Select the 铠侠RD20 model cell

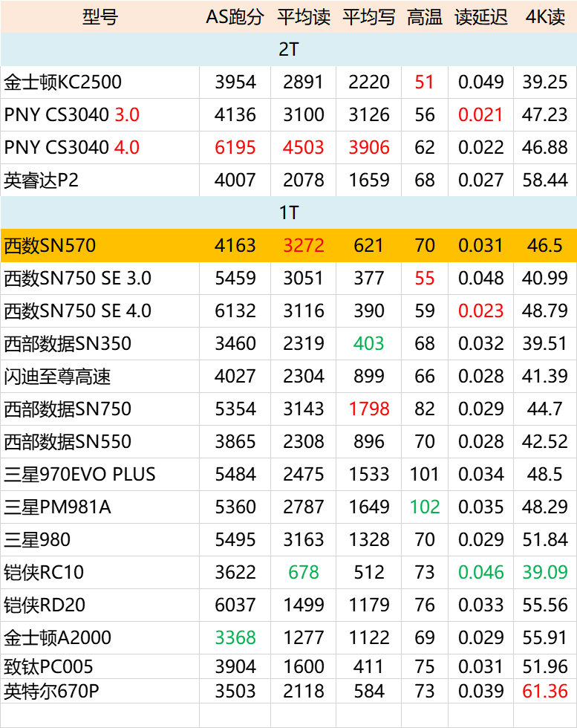[100, 605]
